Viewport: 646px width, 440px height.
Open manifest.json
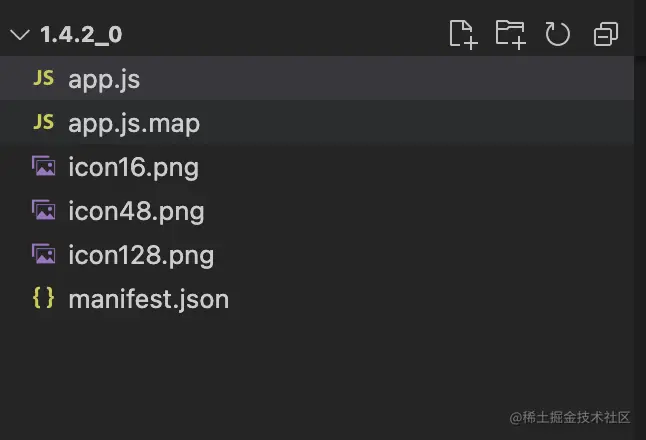148,299
